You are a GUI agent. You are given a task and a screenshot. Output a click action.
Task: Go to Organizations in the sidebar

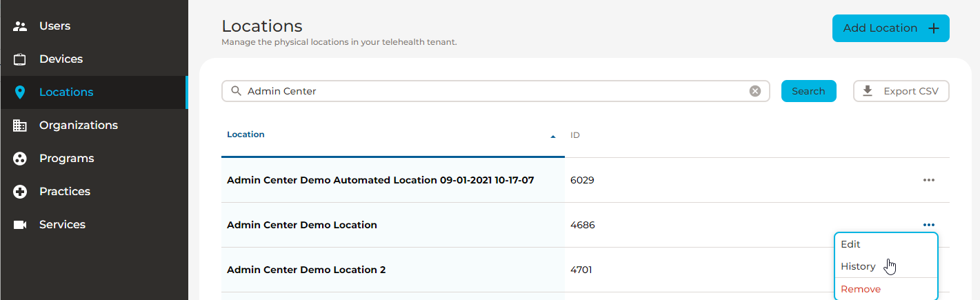(x=93, y=126)
